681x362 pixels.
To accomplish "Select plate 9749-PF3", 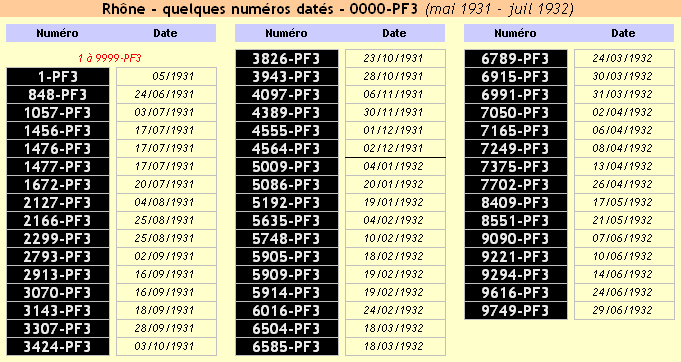I will tap(516, 311).
